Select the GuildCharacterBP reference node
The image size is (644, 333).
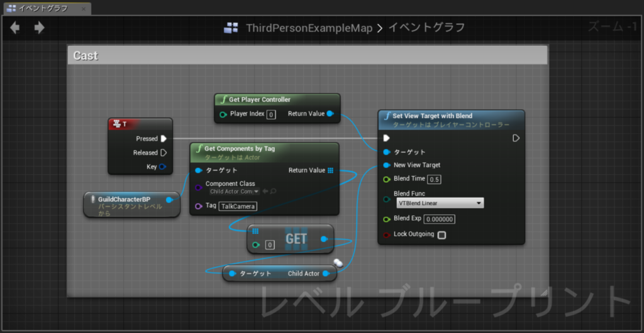point(131,204)
